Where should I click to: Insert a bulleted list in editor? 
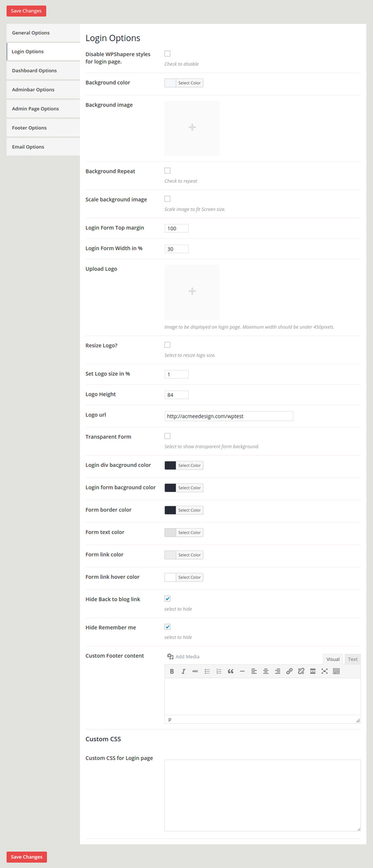[x=207, y=671]
